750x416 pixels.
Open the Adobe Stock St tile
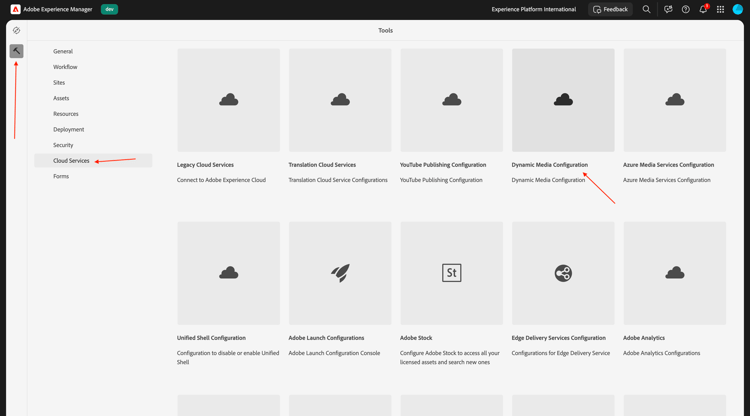[x=452, y=273]
